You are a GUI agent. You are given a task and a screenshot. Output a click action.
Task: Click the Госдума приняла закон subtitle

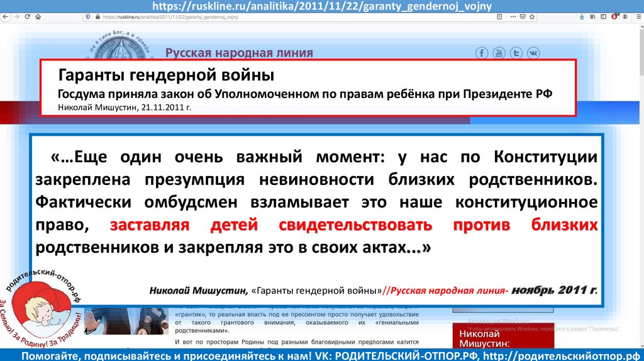pos(305,94)
